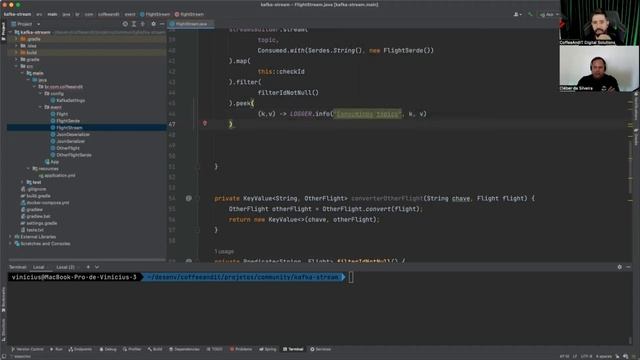Click the Project panel horizontal scrollbar

click(87, 260)
